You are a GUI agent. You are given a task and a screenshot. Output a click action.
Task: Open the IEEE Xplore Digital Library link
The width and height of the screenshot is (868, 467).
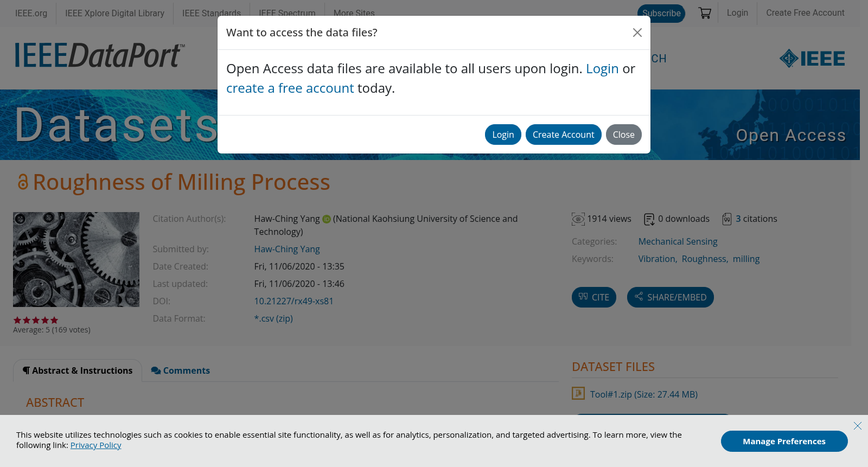[x=114, y=13]
